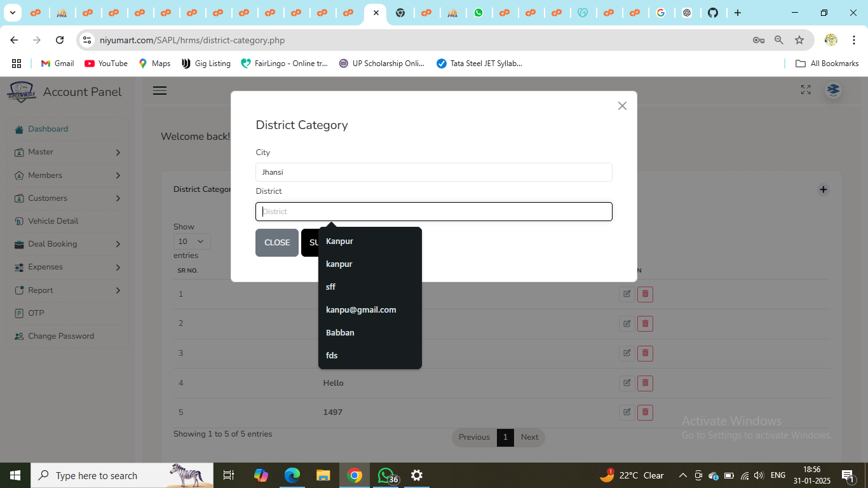The image size is (868, 488).
Task: Click the bookmark star icon in address bar
Action: (x=799, y=40)
